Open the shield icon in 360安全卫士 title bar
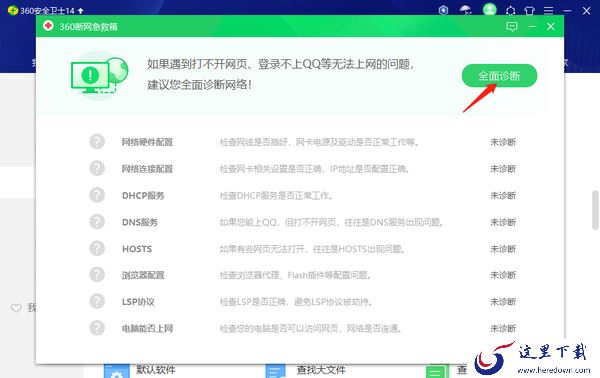This screenshot has height=378, width=600. 443,10
